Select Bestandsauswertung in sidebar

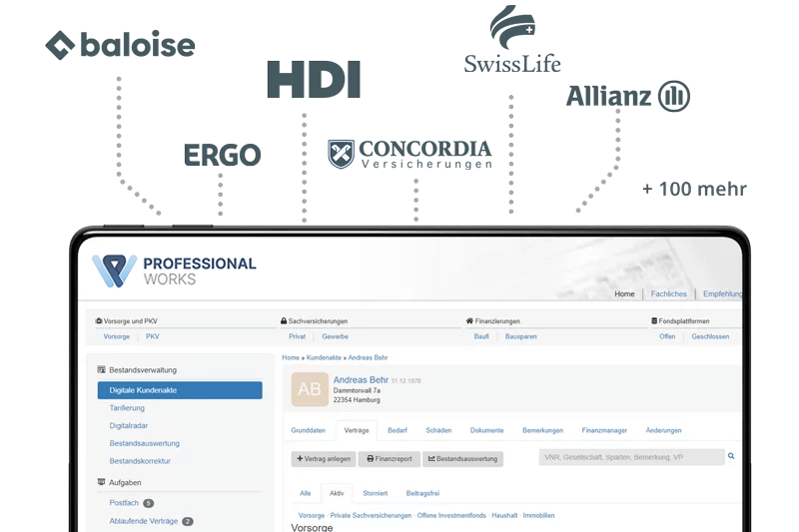click(x=144, y=443)
